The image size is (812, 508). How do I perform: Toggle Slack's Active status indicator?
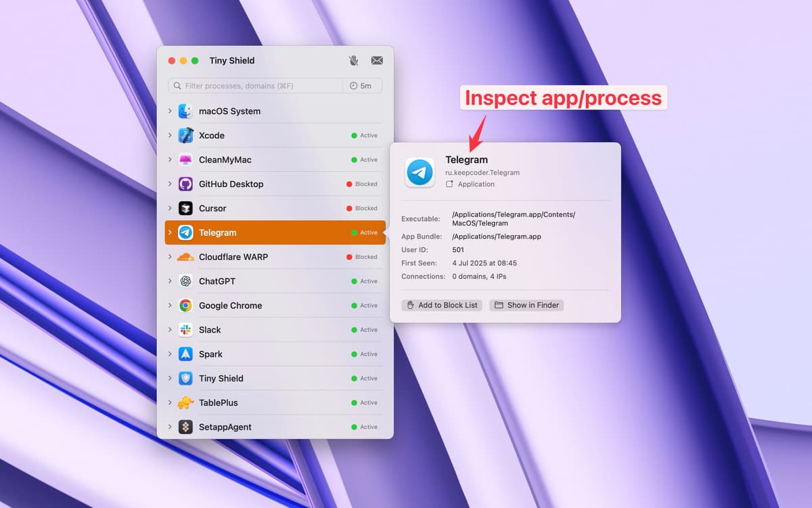point(365,330)
